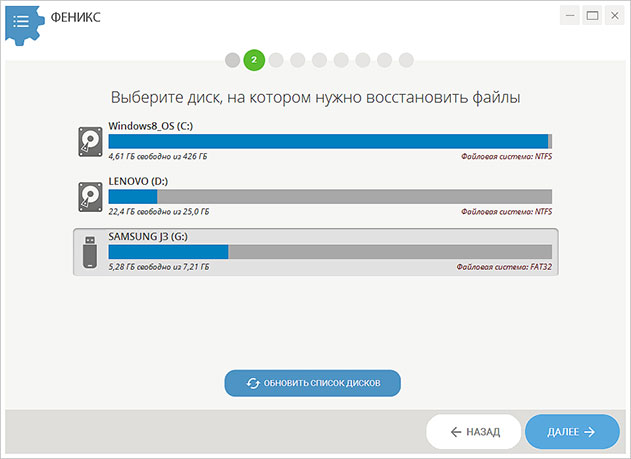Click the first gray step indicator circle

tap(232, 60)
